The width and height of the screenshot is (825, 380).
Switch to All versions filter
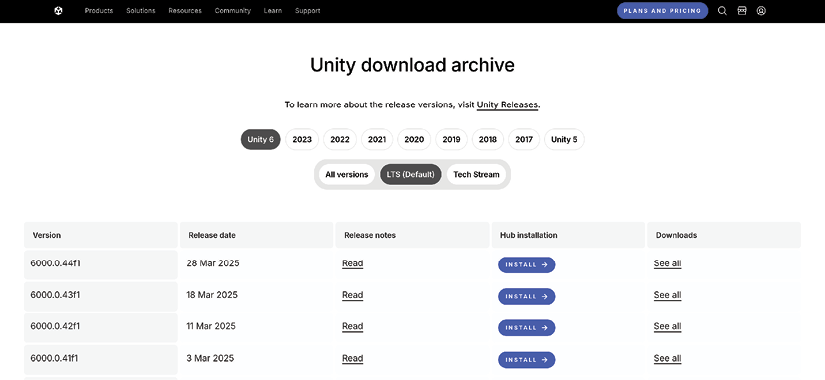347,174
